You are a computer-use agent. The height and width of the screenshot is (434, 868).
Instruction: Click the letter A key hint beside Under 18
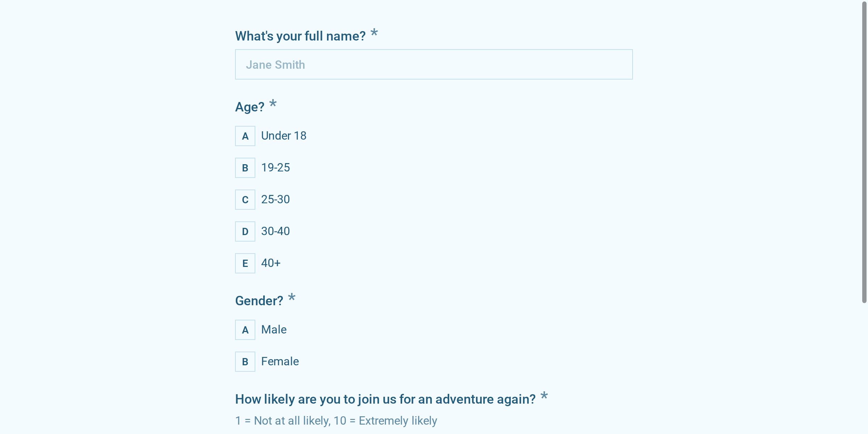coord(245,136)
